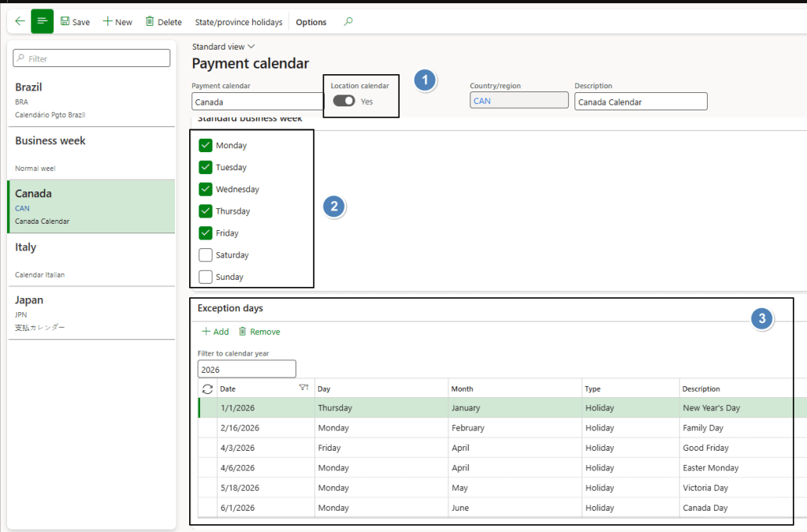Uncheck the Monday checkbox
This screenshot has height=532, width=807.
[206, 145]
